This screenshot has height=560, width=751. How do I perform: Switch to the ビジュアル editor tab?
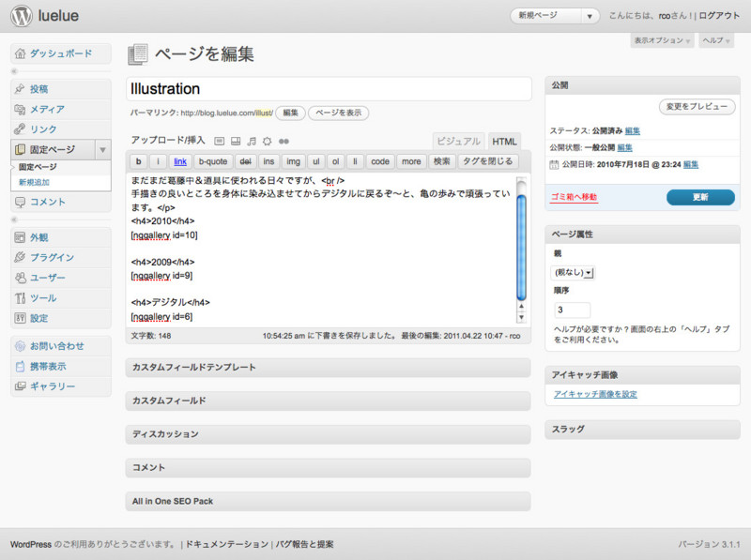[457, 141]
